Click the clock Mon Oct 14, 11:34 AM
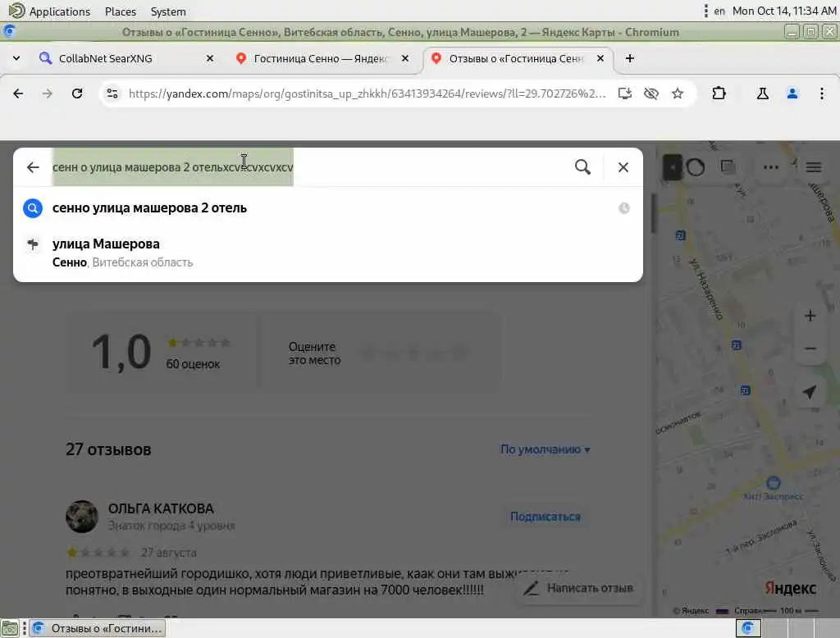The width and height of the screenshot is (840, 638). coord(783,11)
